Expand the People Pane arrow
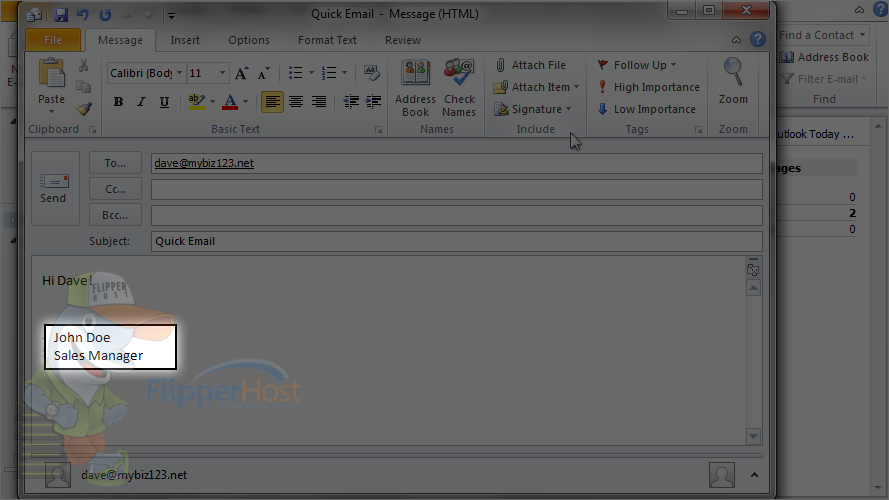The image size is (889, 500). tap(754, 475)
